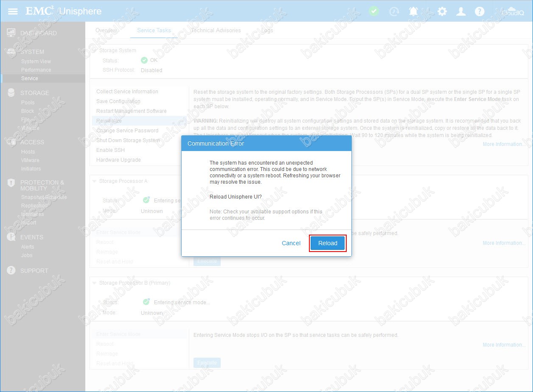Open Pools under Storage
This screenshot has width=533, height=392.
pyautogui.click(x=28, y=103)
